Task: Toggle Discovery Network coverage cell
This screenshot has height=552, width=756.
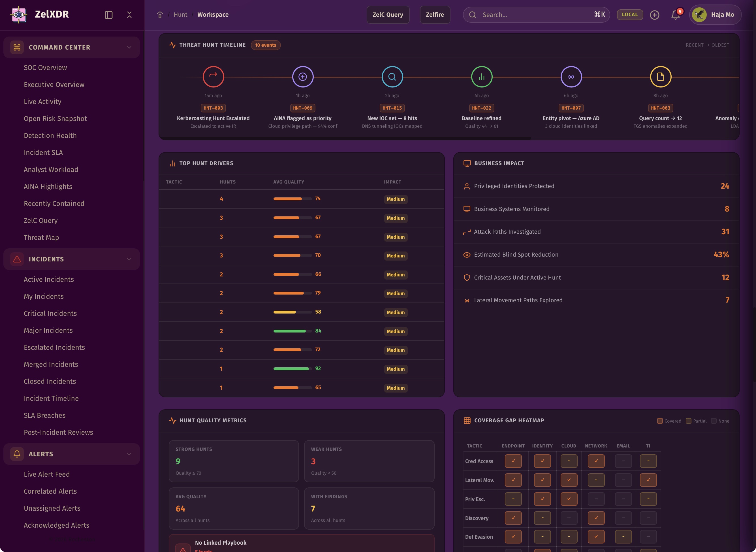Action: 596,517
